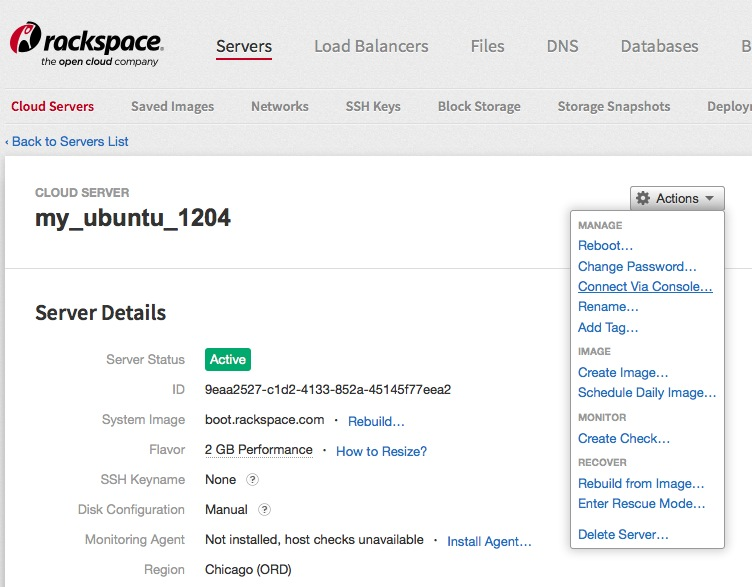Click the help icon beside Disk Configuration
Image resolution: width=752 pixels, height=587 pixels.
pos(264,510)
